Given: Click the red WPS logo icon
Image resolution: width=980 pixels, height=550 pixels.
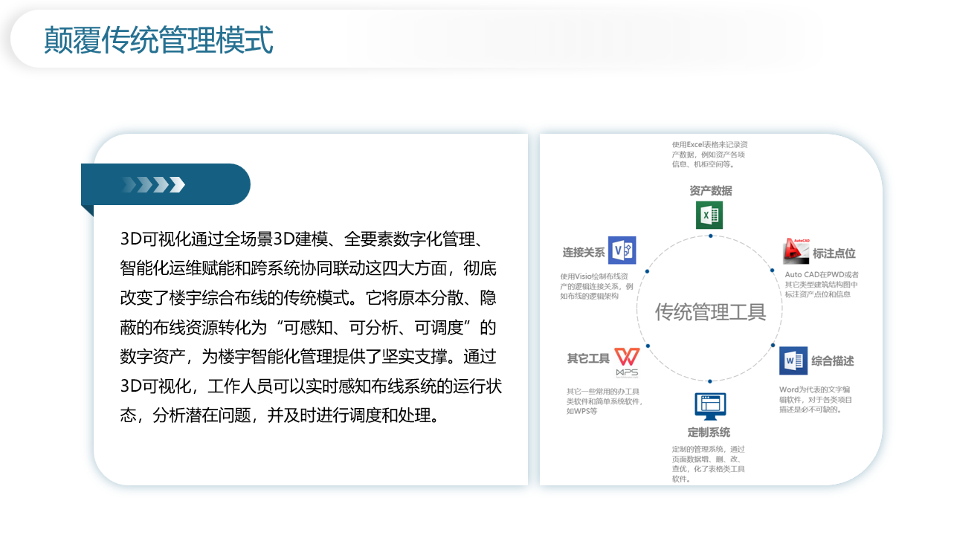Looking at the screenshot, I should (x=626, y=360).
